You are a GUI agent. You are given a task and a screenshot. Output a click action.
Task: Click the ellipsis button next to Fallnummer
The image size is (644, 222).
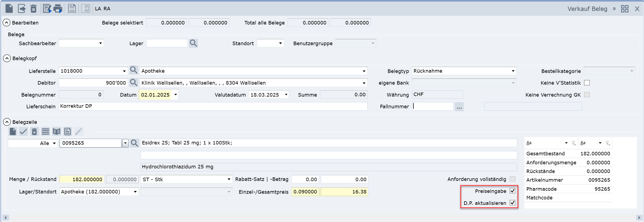[x=459, y=107]
